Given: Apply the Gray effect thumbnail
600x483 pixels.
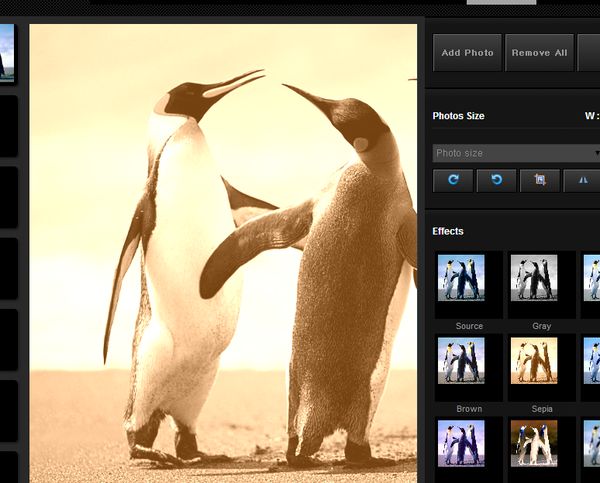Looking at the screenshot, I should click(534, 278).
